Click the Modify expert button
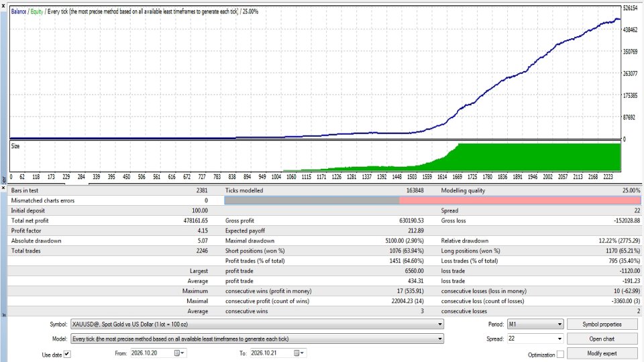 (x=602, y=353)
